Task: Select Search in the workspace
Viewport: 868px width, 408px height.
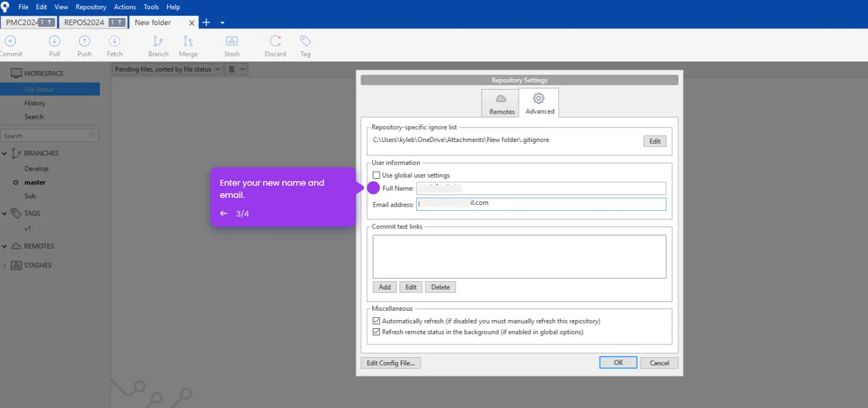Action: [x=34, y=117]
